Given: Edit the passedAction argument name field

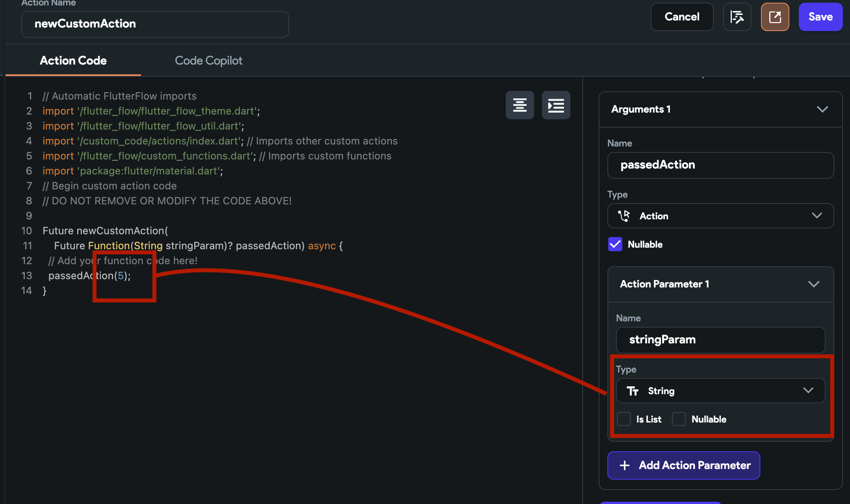Looking at the screenshot, I should coord(720,165).
